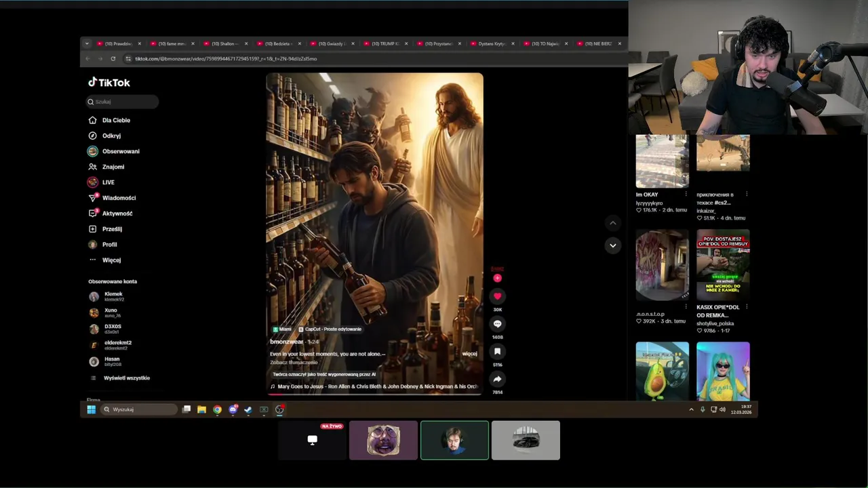This screenshot has width=868, height=488.
Task: Select the car avatar participant tile
Action: (x=526, y=440)
